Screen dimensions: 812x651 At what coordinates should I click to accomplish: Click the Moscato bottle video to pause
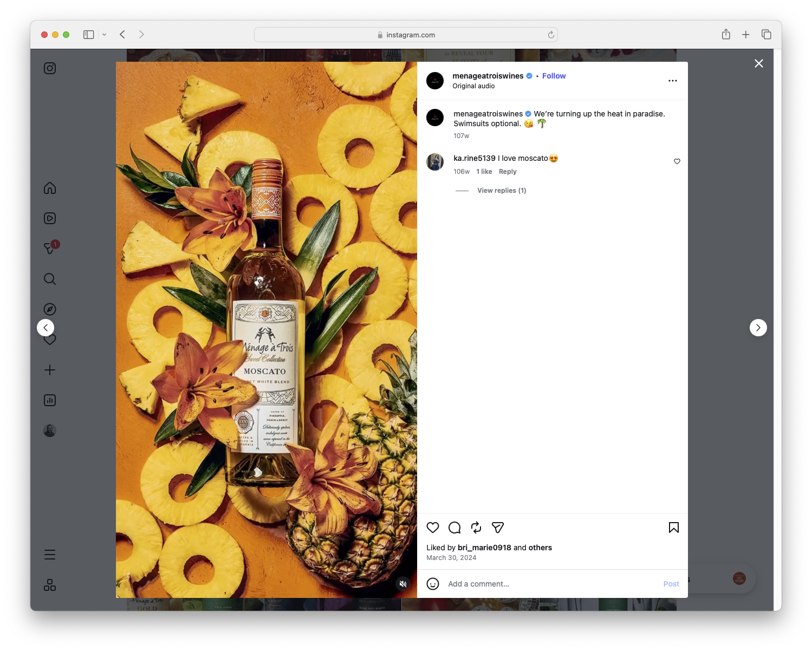(267, 330)
